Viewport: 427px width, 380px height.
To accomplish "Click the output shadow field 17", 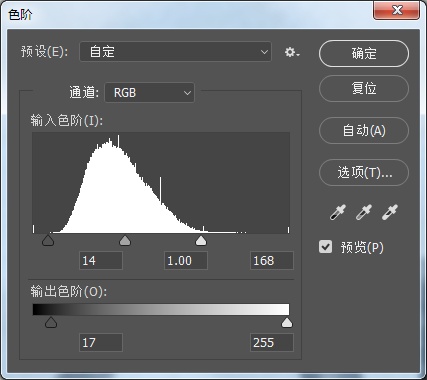I will tap(101, 342).
